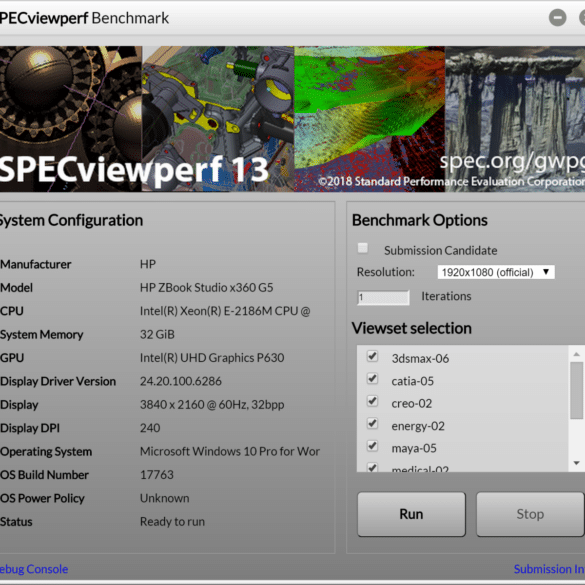Select the OS Build Number '17763'
585x585 pixels.
(157, 475)
